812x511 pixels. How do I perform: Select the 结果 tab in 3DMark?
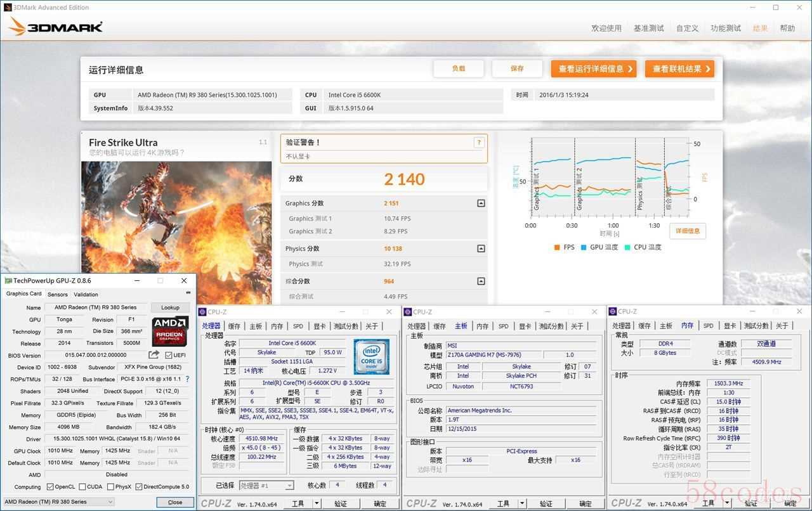pyautogui.click(x=760, y=28)
